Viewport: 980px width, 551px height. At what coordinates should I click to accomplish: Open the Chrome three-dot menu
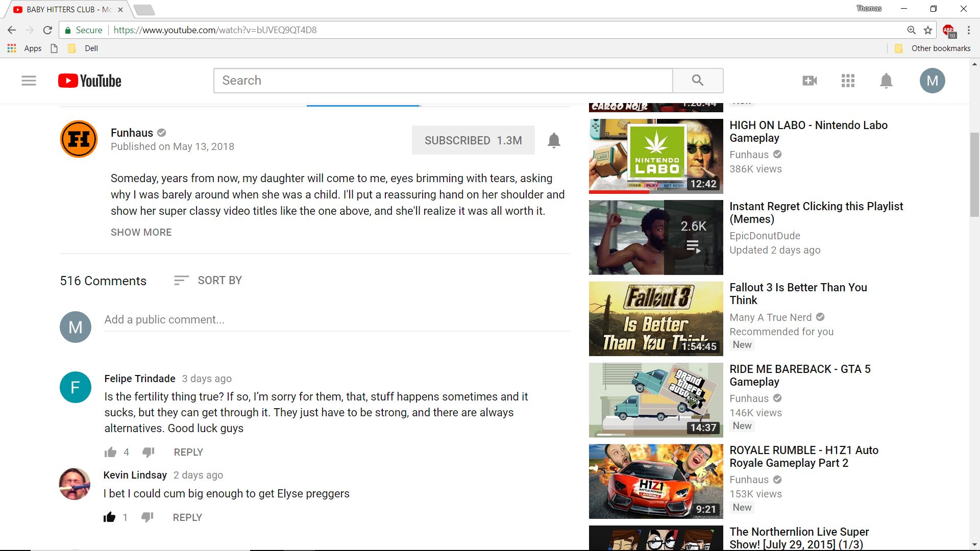[968, 30]
